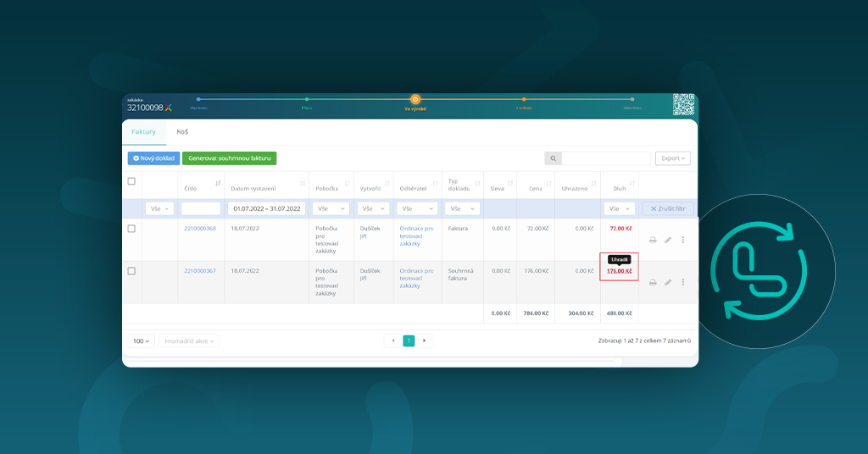Click the Nový doklad button
Image resolution: width=868 pixels, height=454 pixels.
[154, 158]
